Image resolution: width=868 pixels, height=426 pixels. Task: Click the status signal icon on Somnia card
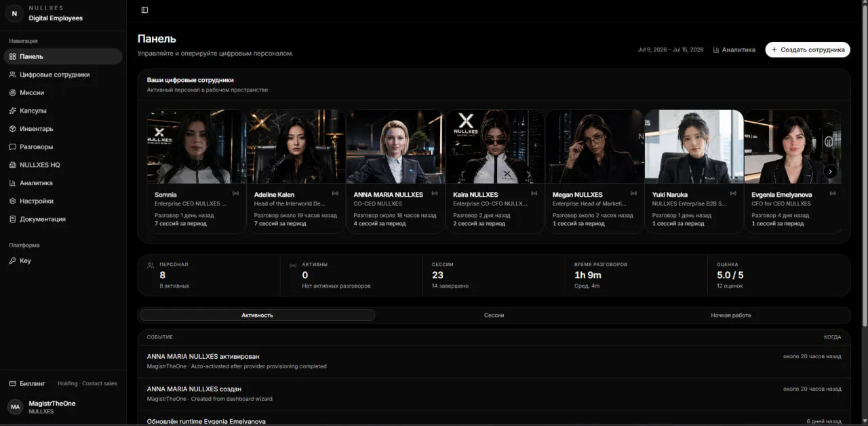point(235,194)
